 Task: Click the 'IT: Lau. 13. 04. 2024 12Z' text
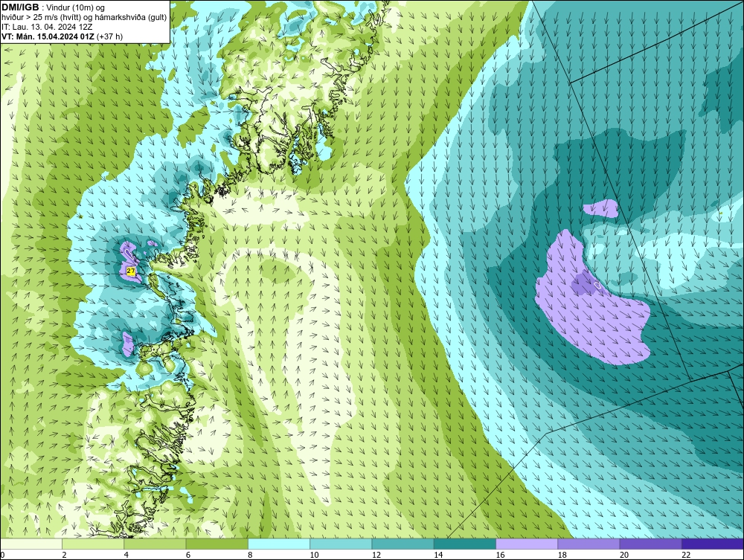click(x=47, y=27)
